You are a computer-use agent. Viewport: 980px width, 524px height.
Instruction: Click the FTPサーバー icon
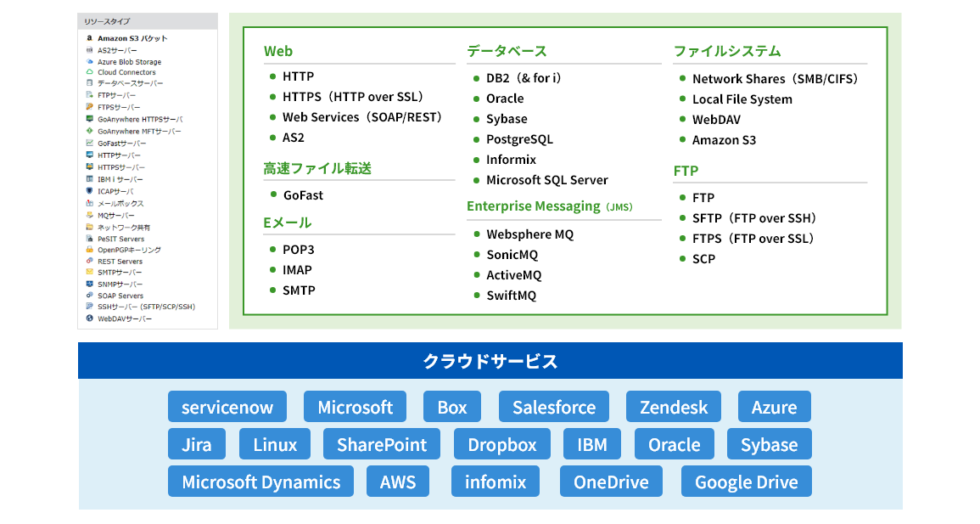[x=89, y=95]
